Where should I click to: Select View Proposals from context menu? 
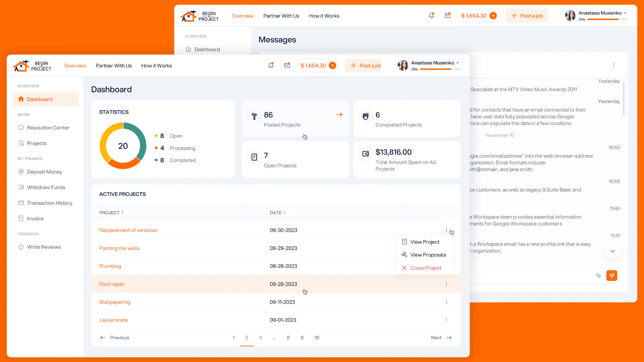[424, 255]
